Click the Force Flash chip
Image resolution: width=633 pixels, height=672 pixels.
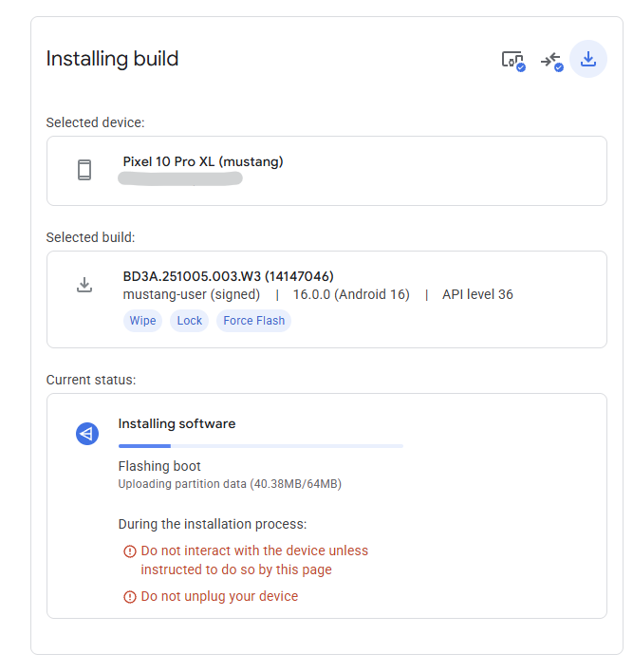pyautogui.click(x=253, y=321)
